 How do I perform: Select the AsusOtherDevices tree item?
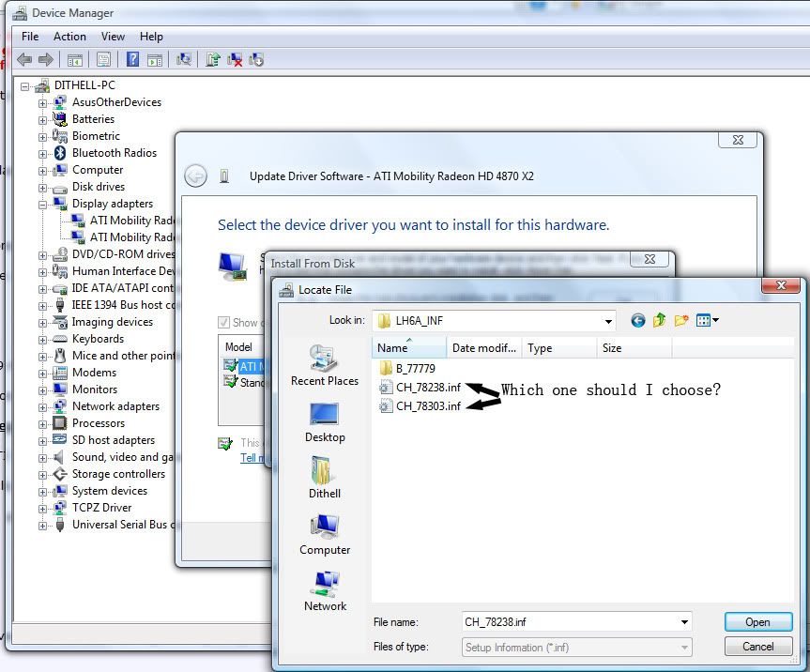pyautogui.click(x=116, y=102)
